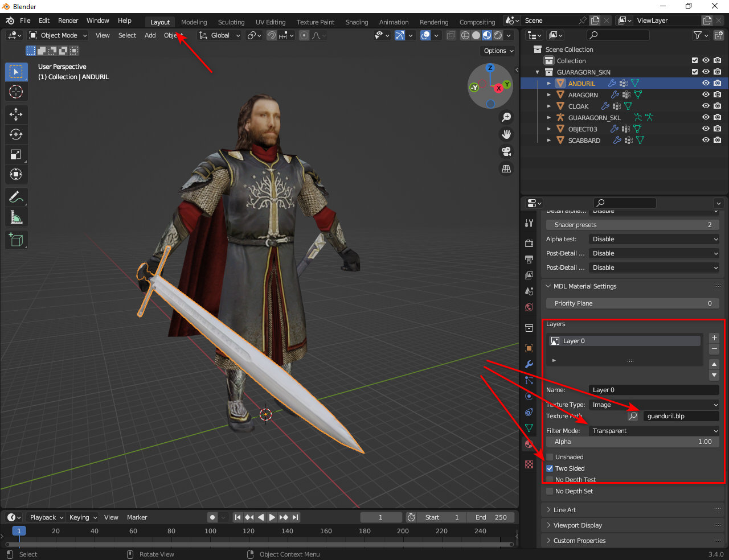Screen dimensions: 729x560
Task: Activate the Cursor tool
Action: pos(16,92)
